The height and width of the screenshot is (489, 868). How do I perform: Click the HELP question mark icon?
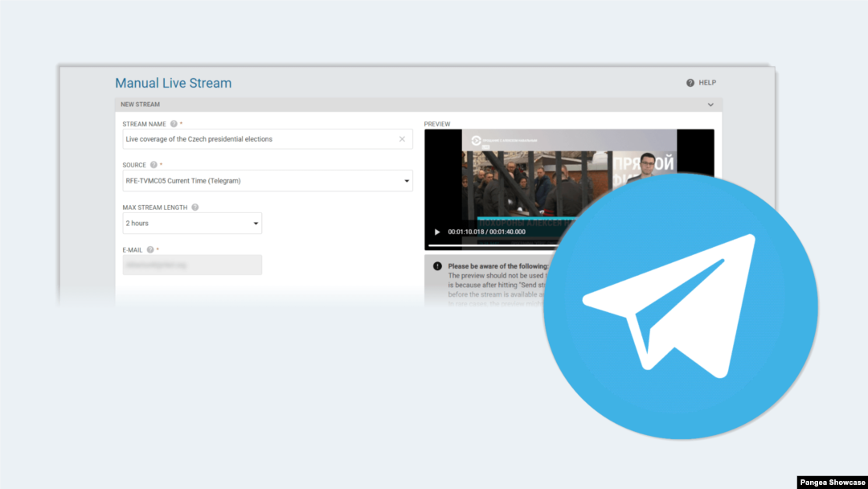(x=690, y=83)
